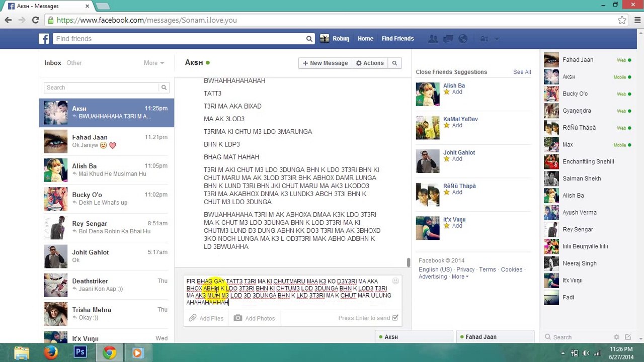Open the notifications globe icon

(463, 39)
